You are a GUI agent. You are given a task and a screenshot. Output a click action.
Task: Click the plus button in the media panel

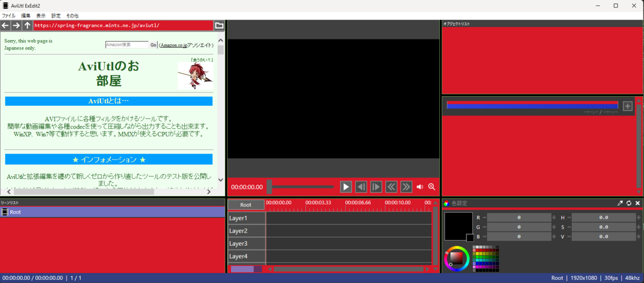click(627, 106)
